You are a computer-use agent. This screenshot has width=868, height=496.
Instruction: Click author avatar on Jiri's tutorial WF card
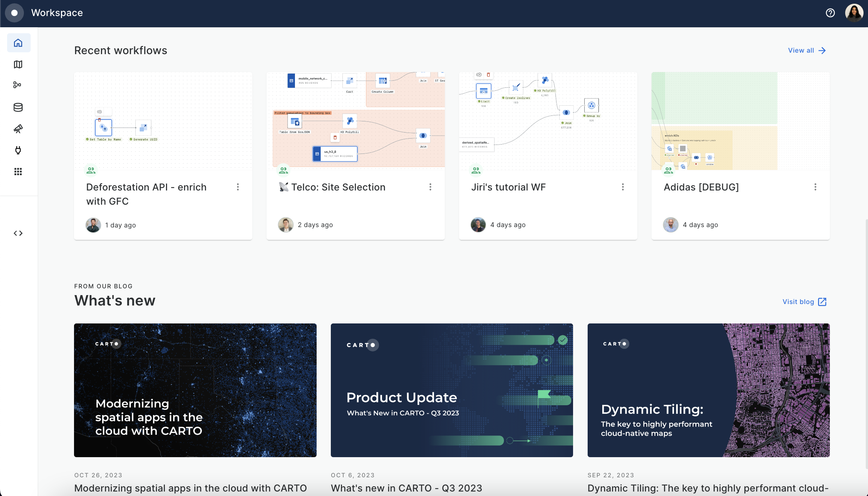coord(478,225)
